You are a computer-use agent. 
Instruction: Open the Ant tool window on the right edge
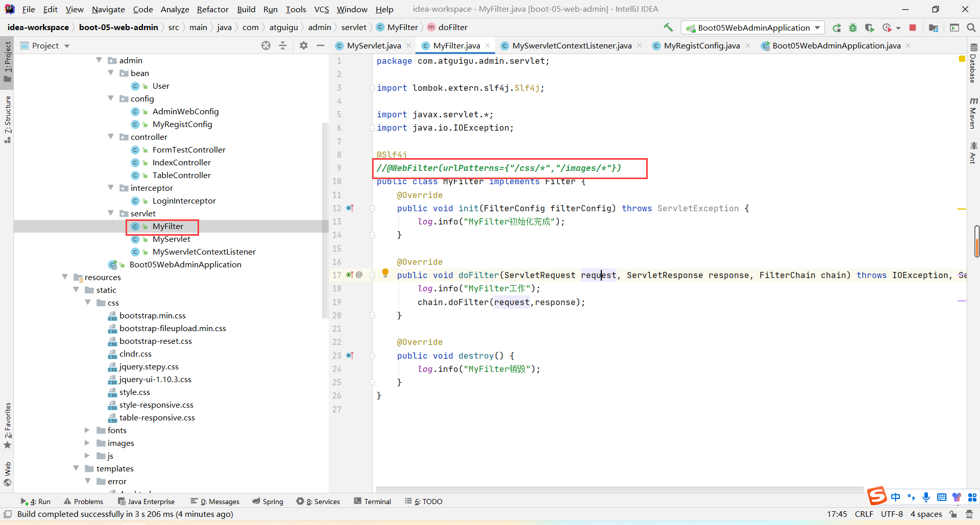pyautogui.click(x=973, y=153)
